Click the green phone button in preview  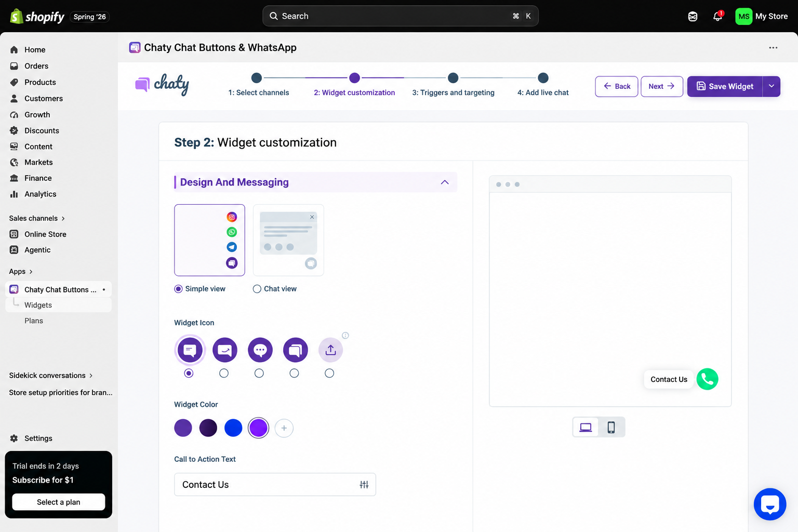[707, 379]
